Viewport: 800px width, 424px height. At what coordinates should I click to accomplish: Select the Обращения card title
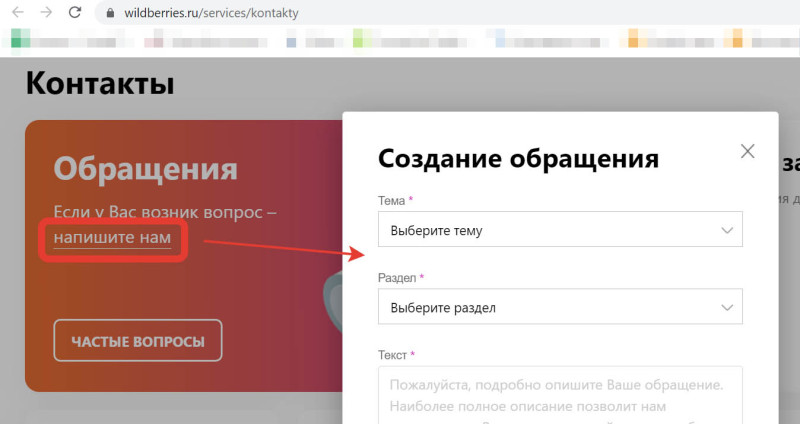tap(145, 168)
